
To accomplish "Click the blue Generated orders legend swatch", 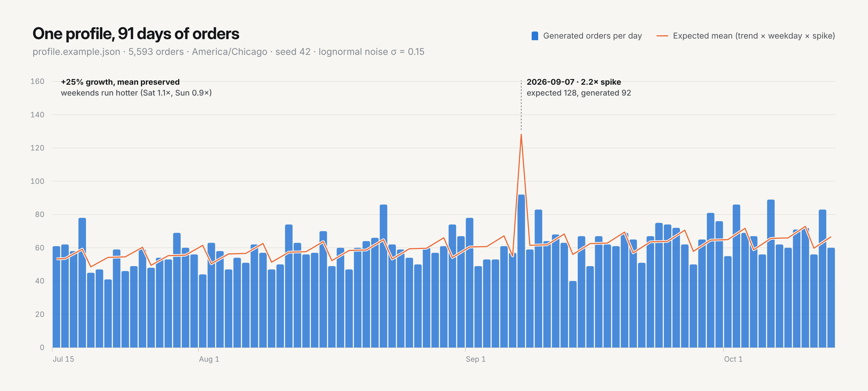I will (x=534, y=36).
